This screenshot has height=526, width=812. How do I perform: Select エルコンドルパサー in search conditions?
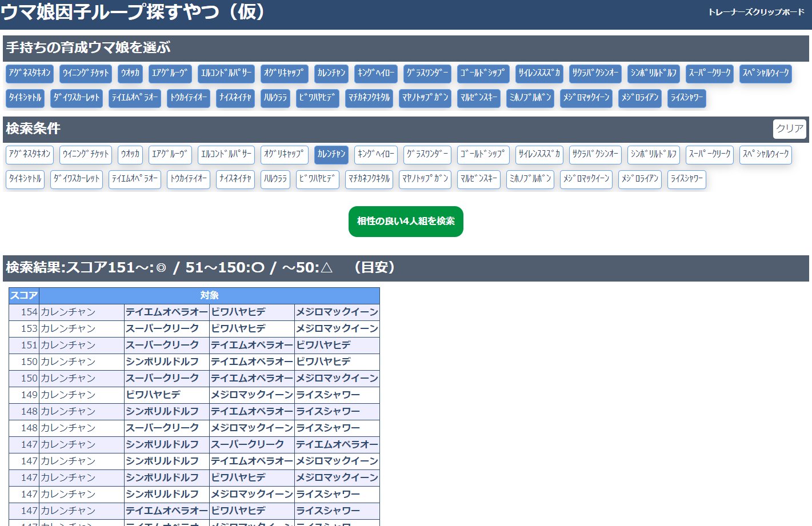click(226, 155)
